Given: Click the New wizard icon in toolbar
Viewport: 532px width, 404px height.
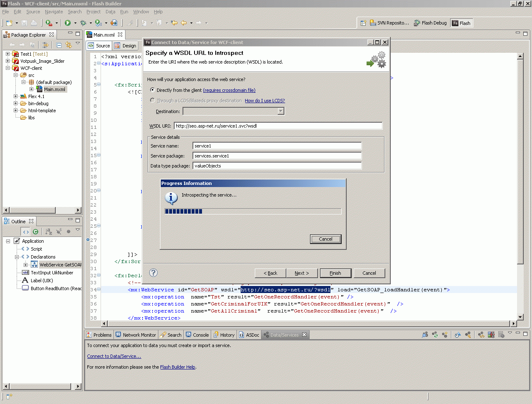Looking at the screenshot, I should tap(9, 23).
